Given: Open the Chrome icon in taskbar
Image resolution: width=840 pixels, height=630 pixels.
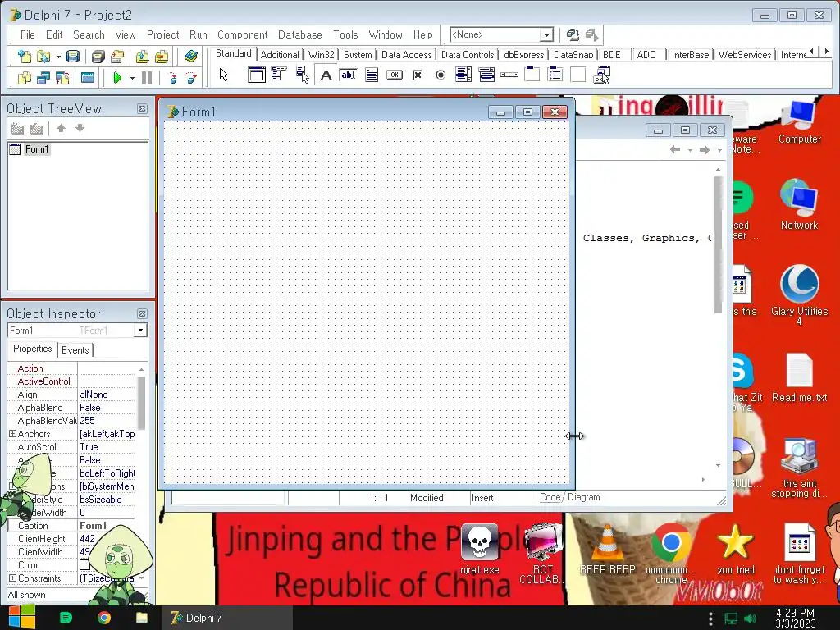Looking at the screenshot, I should tap(104, 618).
